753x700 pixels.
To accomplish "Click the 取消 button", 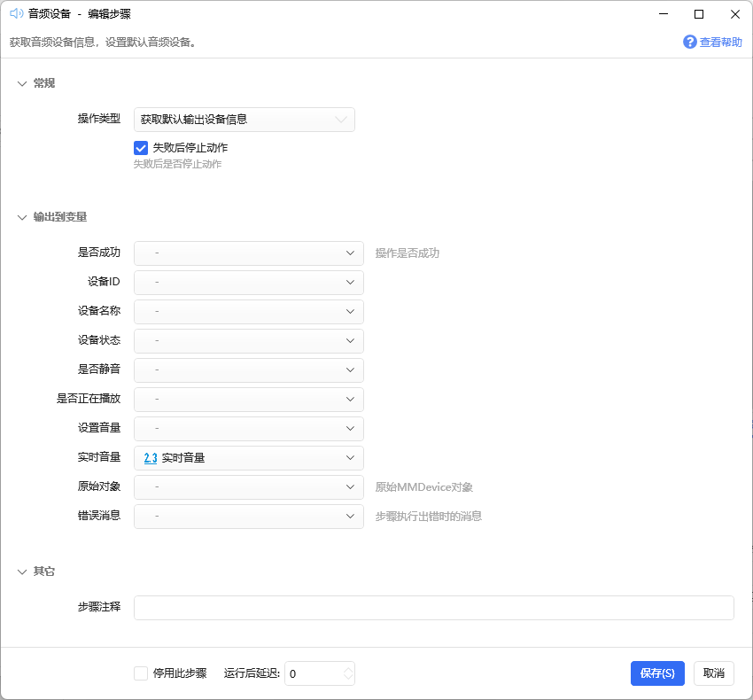I will [714, 673].
